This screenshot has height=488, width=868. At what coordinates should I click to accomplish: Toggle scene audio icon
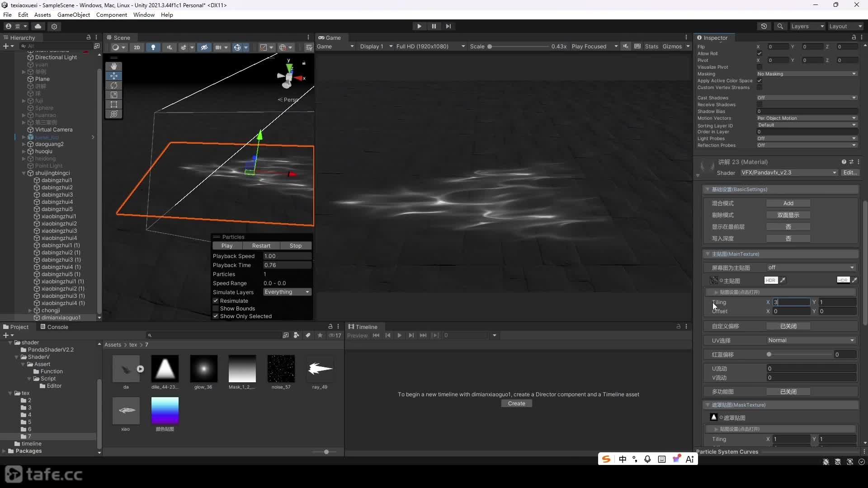pyautogui.click(x=170, y=47)
